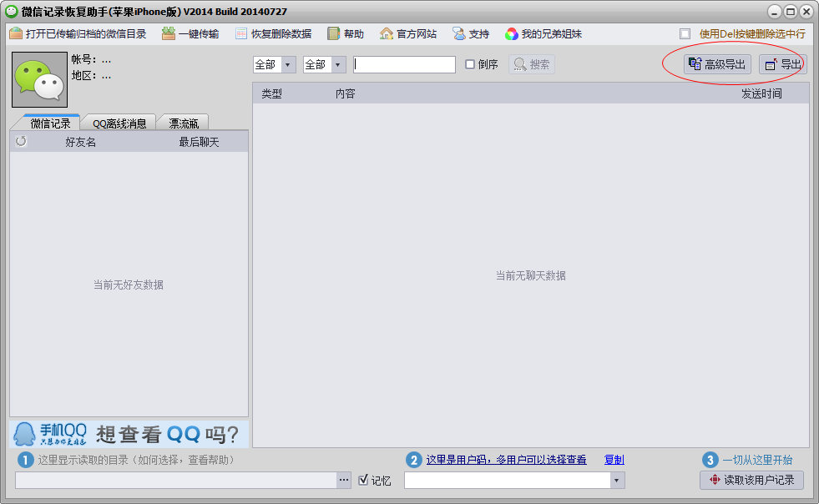Screen dimensions: 819x504
Task: Click the refresh icon in friend list header
Action: [x=21, y=141]
